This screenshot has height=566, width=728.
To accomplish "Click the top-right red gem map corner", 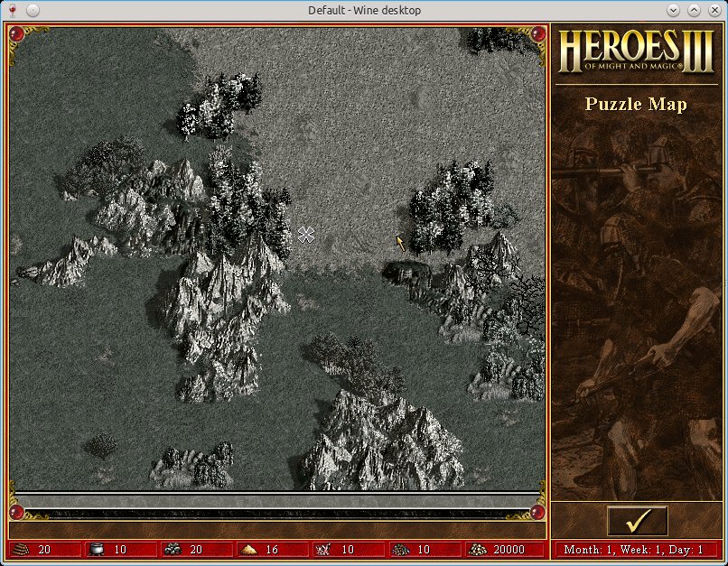I will click(537, 33).
